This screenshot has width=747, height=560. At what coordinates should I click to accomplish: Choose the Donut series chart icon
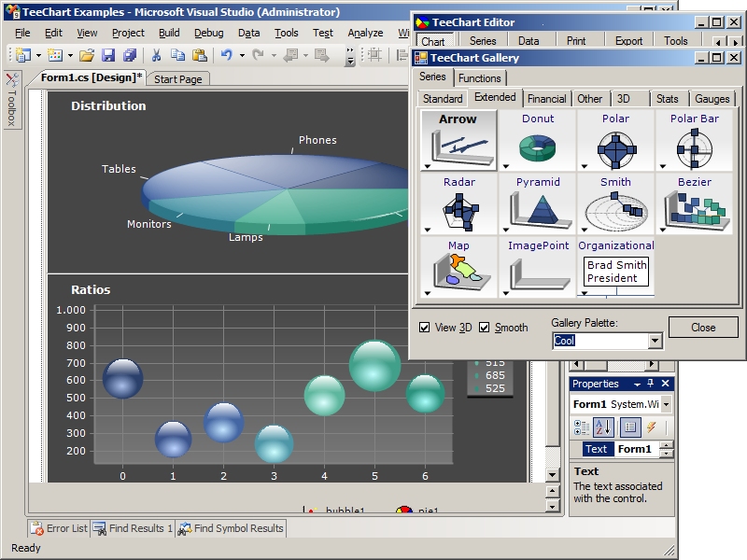(x=538, y=140)
